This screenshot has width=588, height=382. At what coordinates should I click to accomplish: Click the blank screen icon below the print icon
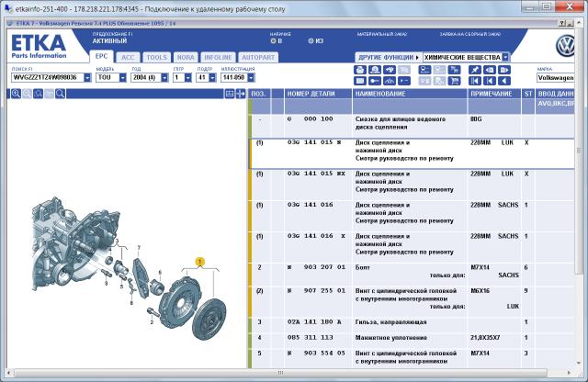click(359, 81)
